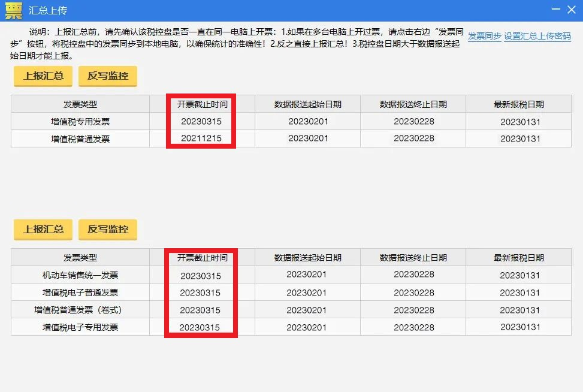Click 20230131 in the 机动车销售统一发票 row
This screenshot has height=392, width=583.
[520, 275]
